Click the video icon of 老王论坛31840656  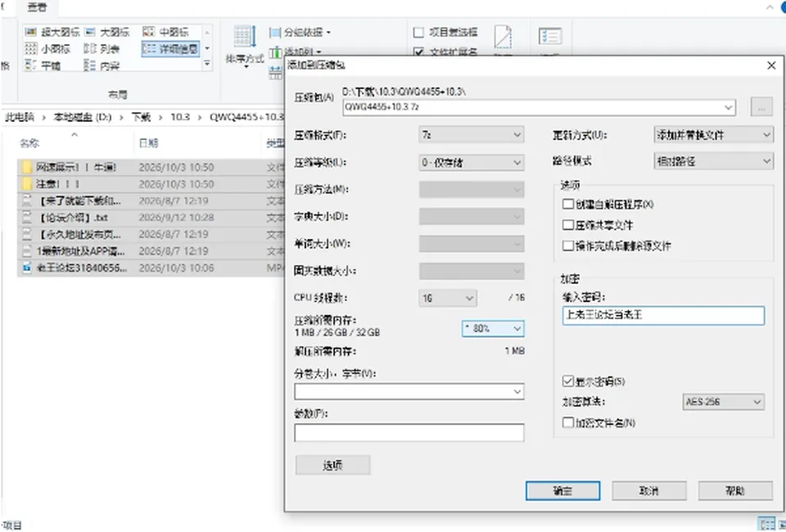(27, 268)
